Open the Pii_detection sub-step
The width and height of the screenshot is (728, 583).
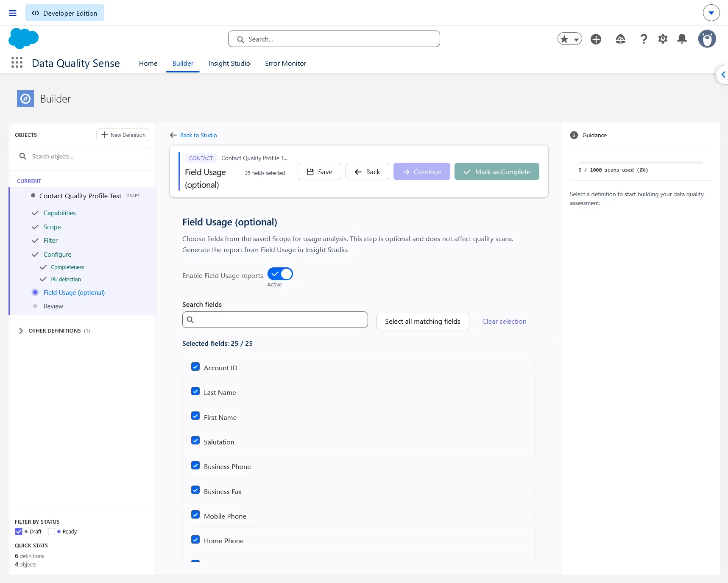coord(66,280)
